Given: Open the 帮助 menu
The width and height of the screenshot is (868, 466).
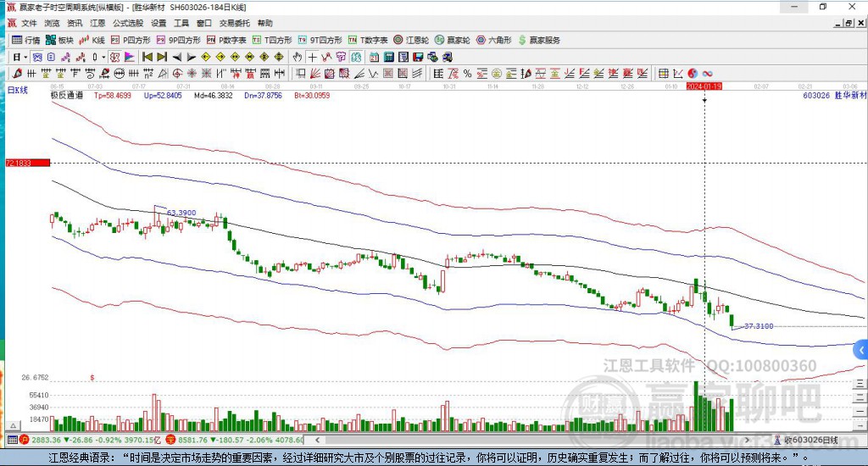Looking at the screenshot, I should 265,23.
